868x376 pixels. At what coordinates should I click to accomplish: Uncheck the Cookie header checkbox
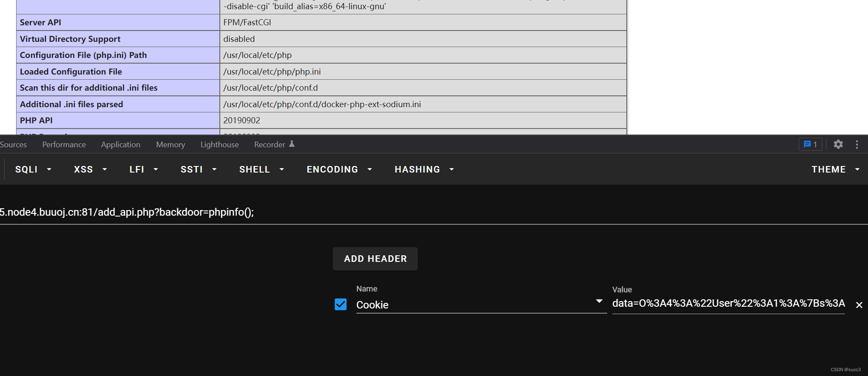(341, 304)
